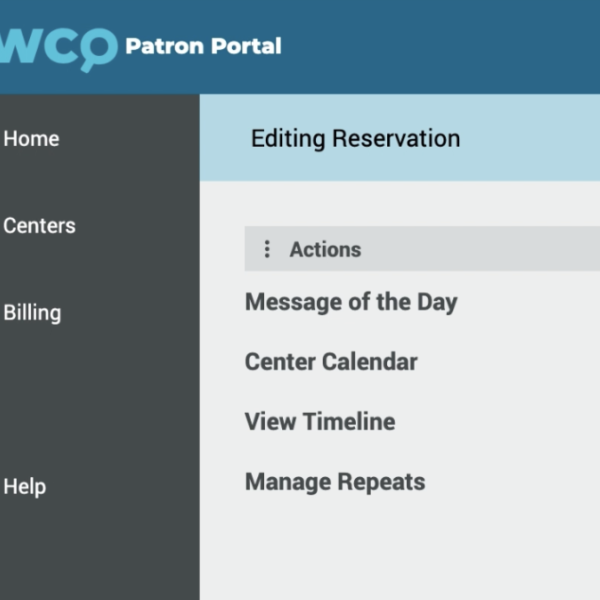Click empty sidebar area below Help

[99, 551]
